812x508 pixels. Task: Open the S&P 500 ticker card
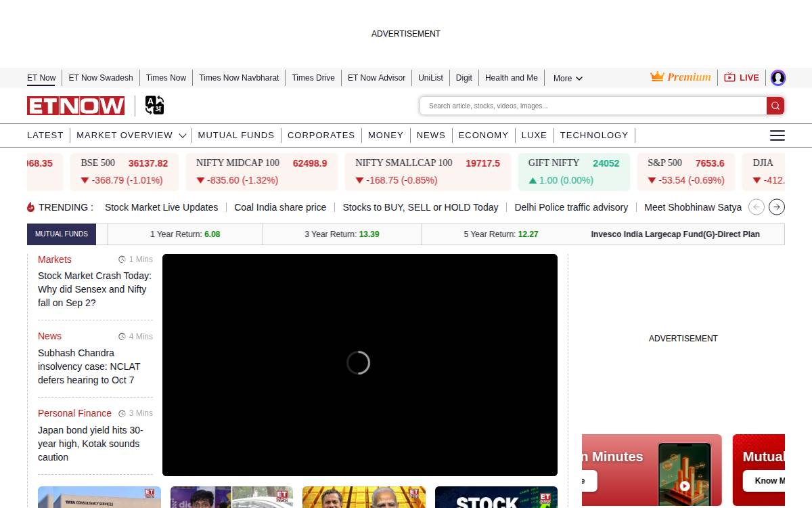point(686,172)
